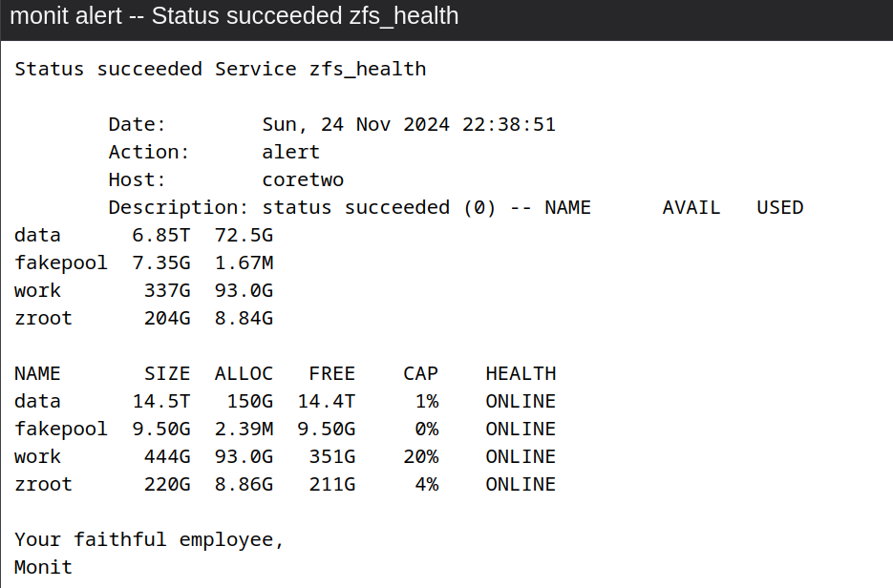Click the ONLINE status in zroot row

pos(521,484)
